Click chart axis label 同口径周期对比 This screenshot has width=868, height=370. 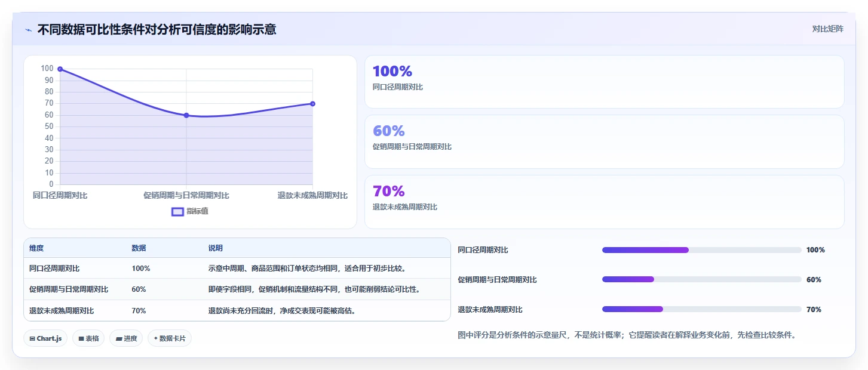60,195
